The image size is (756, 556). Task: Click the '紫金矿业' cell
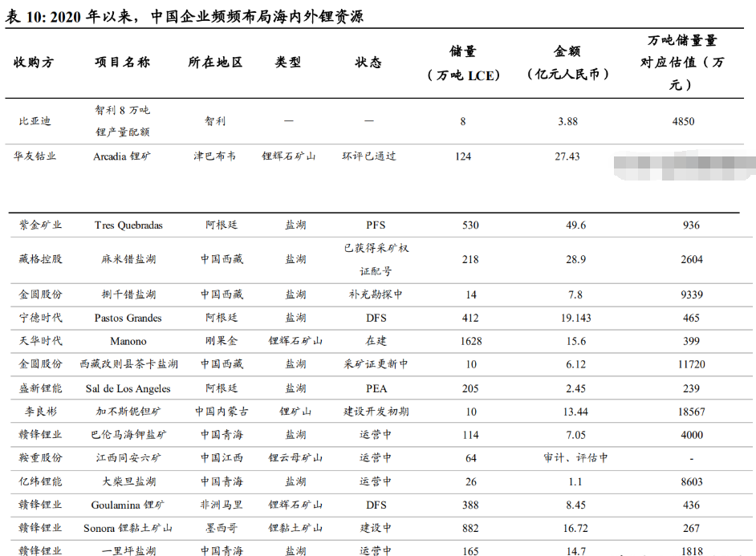click(x=40, y=225)
